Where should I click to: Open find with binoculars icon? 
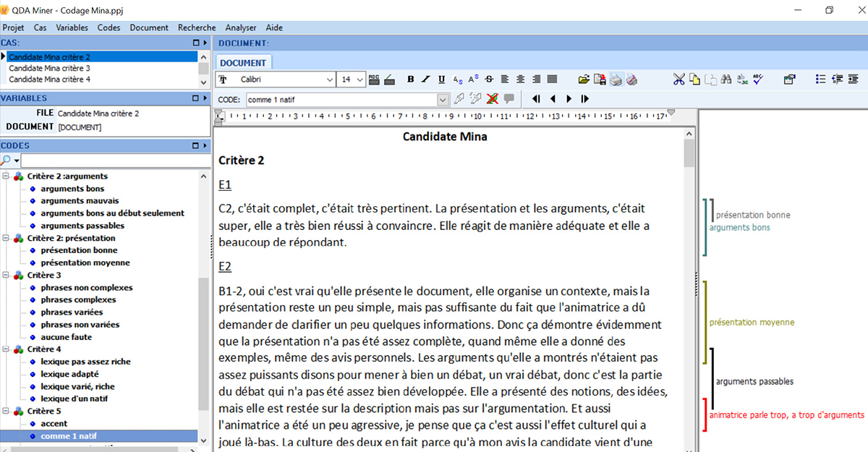[x=726, y=80]
